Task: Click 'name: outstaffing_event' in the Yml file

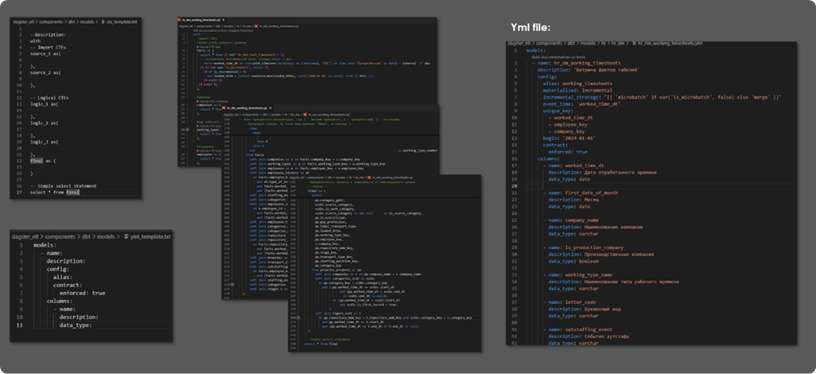Action: [x=579, y=330]
